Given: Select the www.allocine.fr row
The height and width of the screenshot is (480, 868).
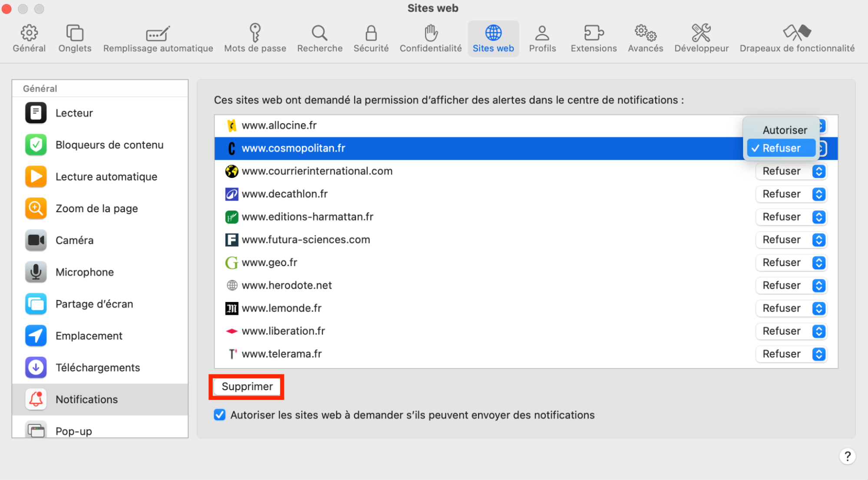Looking at the screenshot, I should 526,125.
